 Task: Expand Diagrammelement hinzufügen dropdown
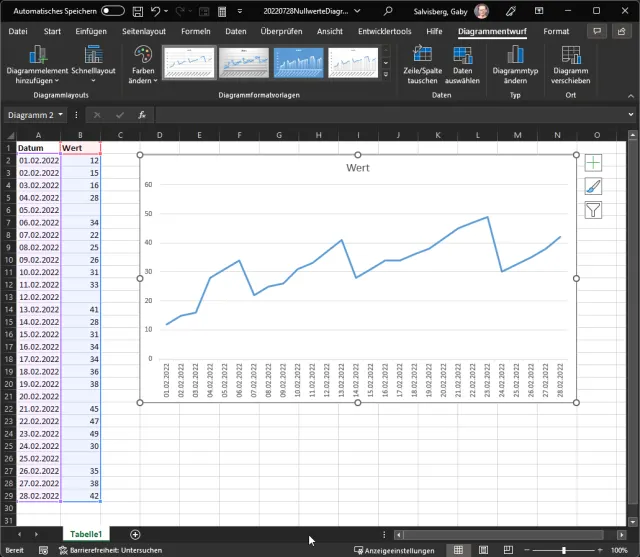[x=38, y=62]
